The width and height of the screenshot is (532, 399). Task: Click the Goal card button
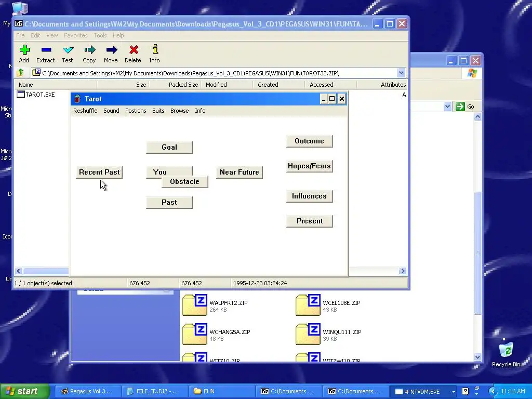coord(169,147)
